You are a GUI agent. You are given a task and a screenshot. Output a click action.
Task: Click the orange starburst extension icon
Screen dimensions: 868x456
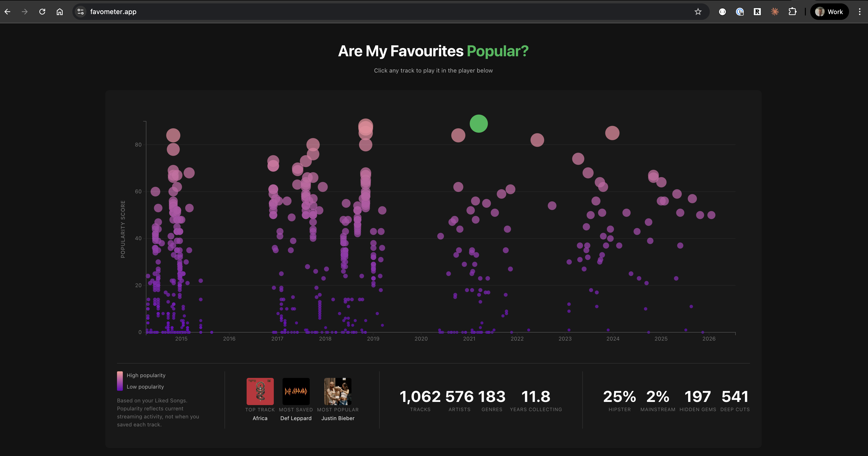[x=775, y=11]
